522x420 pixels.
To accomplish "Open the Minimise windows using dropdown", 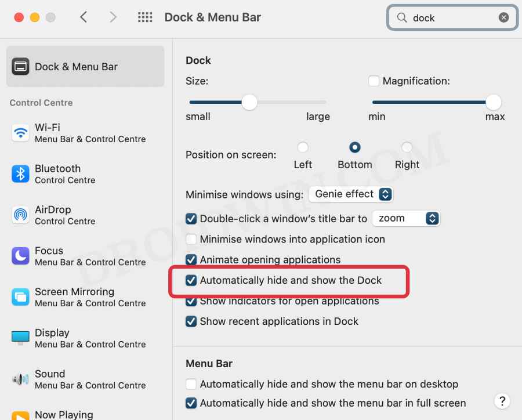I will 350,194.
